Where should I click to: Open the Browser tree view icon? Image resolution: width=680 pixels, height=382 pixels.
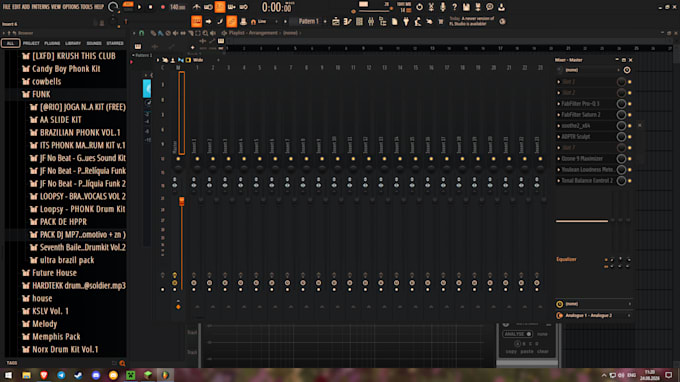tap(382, 21)
